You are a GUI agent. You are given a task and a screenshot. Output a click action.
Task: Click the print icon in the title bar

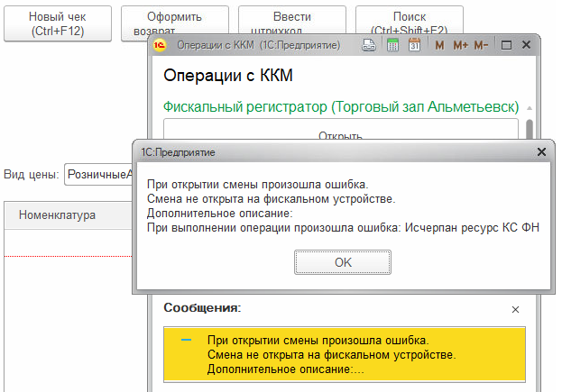tap(370, 45)
